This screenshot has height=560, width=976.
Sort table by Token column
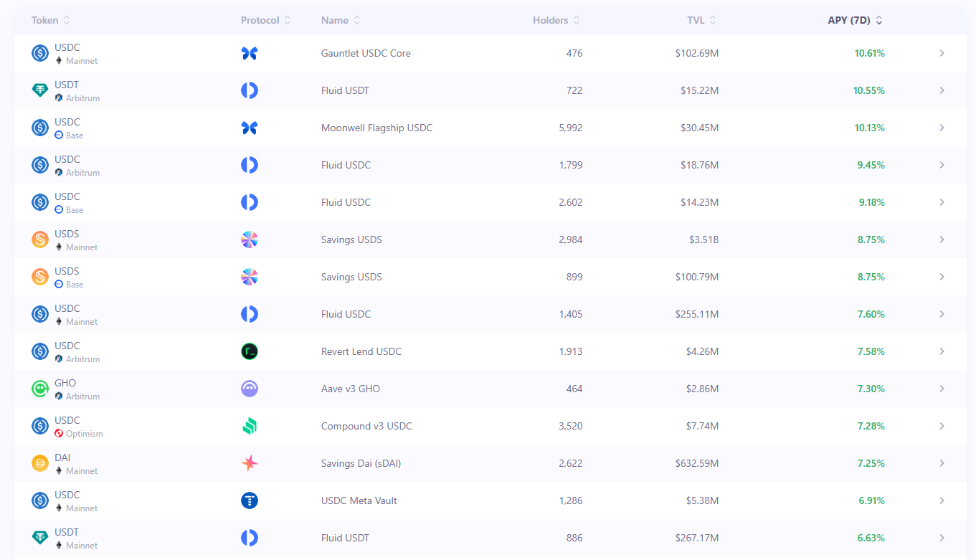tap(51, 20)
